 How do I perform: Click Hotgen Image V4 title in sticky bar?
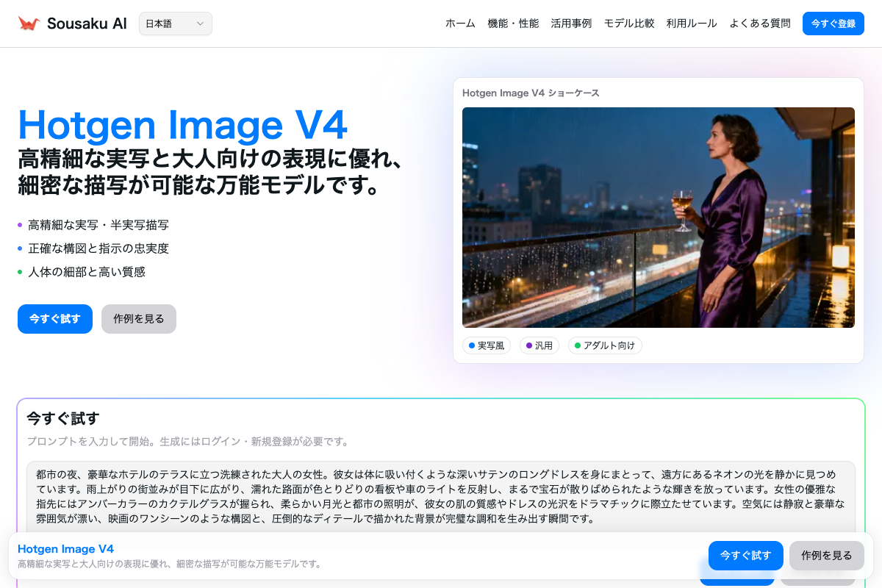click(x=65, y=549)
